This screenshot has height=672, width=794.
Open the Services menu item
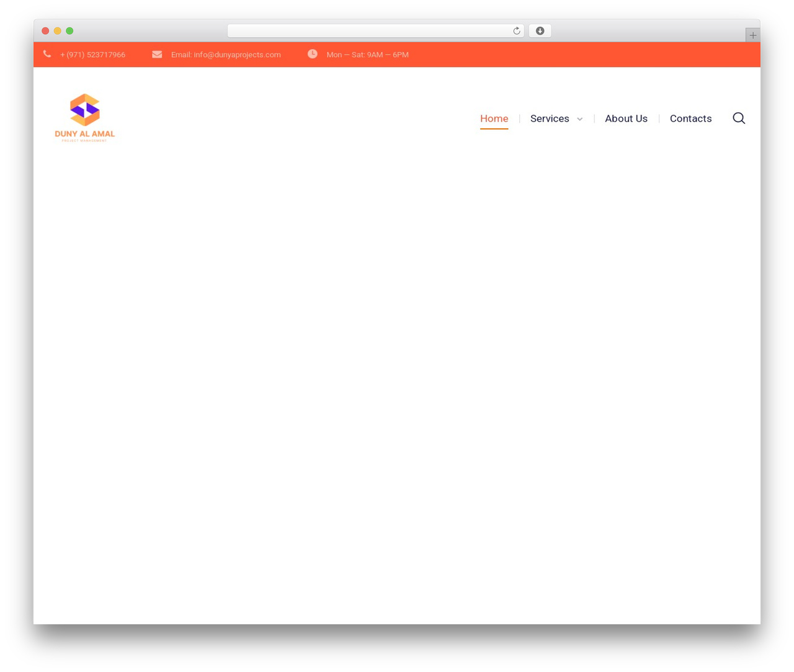click(x=550, y=118)
